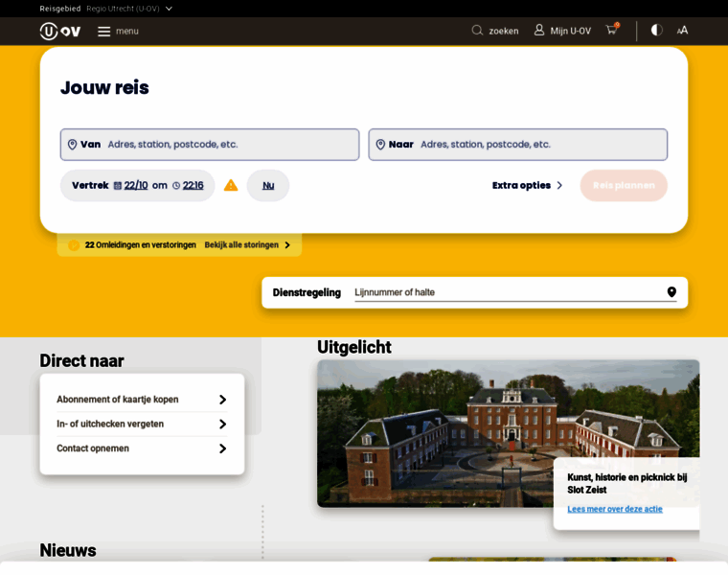Click the Reis plannen button
The width and height of the screenshot is (728, 575).
(624, 186)
